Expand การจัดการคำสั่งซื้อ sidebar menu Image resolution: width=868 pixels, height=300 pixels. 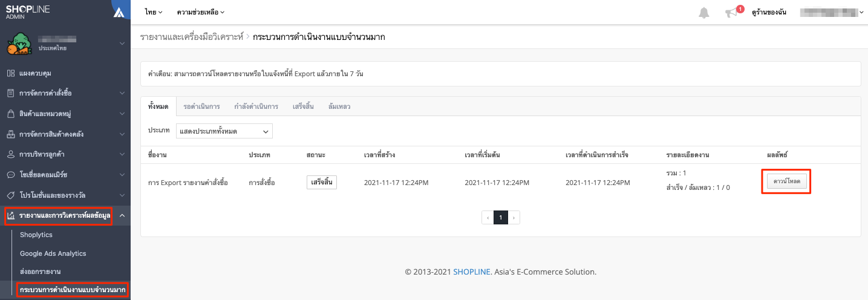pos(122,94)
